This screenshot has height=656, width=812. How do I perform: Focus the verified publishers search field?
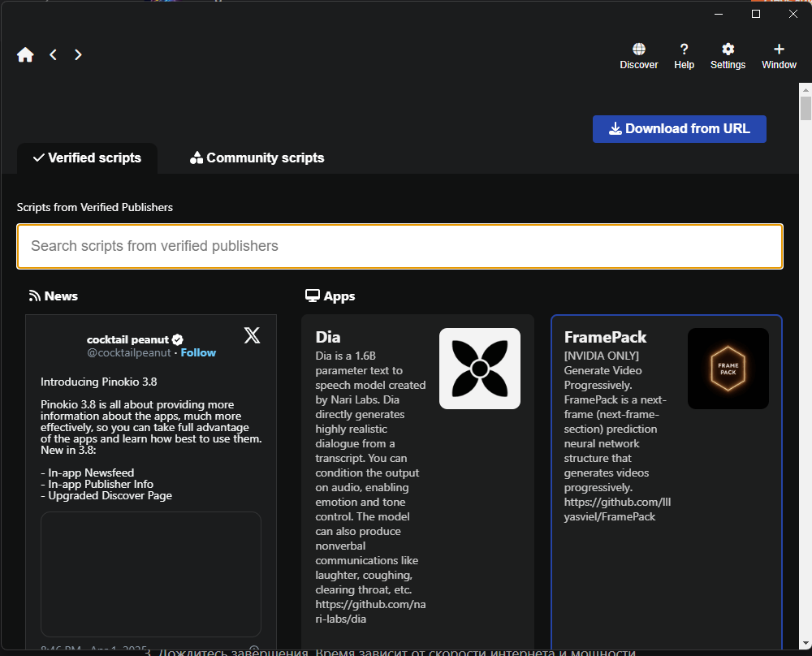[400, 247]
